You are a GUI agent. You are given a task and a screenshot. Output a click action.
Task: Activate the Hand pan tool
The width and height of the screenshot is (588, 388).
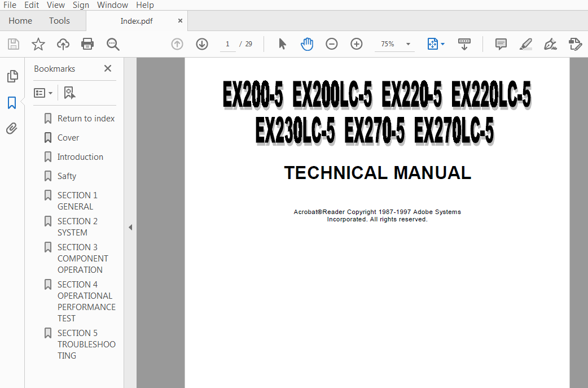click(x=307, y=44)
